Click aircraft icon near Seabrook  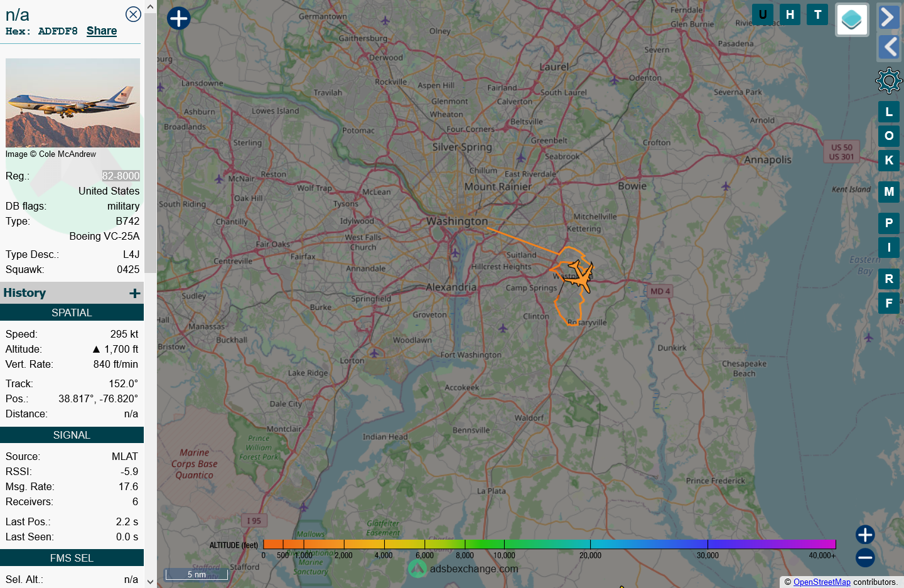tap(520, 157)
